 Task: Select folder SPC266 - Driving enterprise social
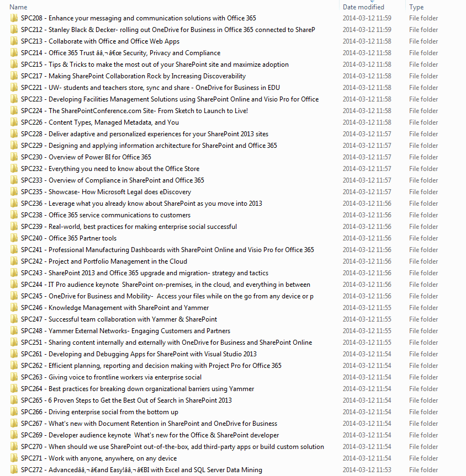[99, 412]
